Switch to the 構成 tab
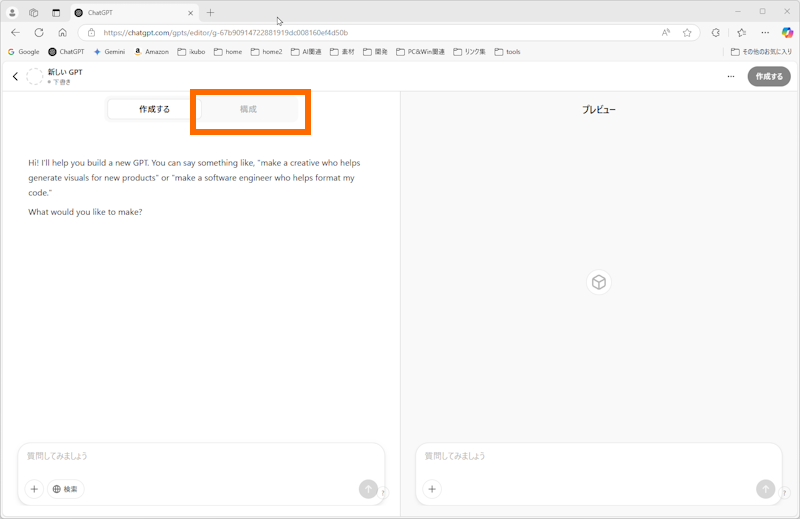Viewport: 800px width, 519px height. (248, 109)
